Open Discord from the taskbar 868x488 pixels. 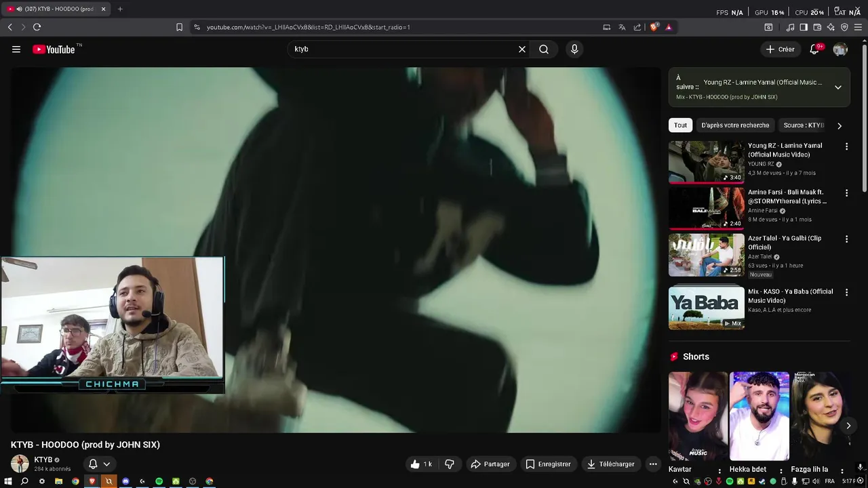(x=125, y=481)
